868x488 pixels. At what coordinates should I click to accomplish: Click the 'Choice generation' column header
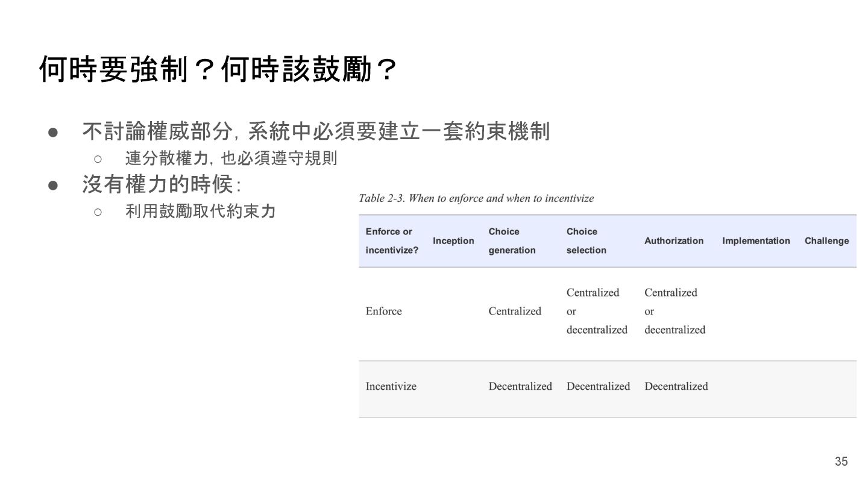point(512,241)
